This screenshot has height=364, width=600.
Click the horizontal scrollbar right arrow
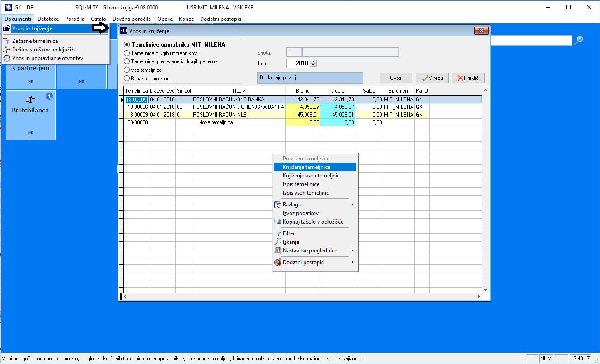click(x=478, y=296)
